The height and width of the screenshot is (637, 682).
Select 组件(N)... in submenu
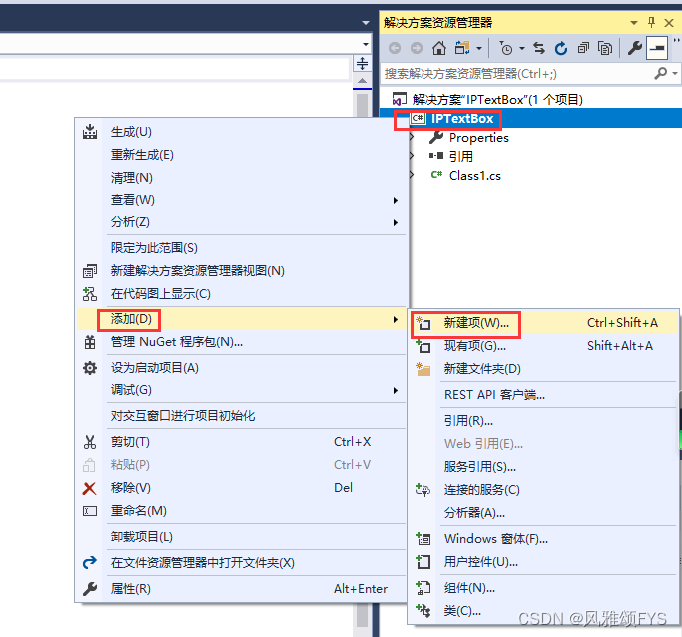[544, 588]
